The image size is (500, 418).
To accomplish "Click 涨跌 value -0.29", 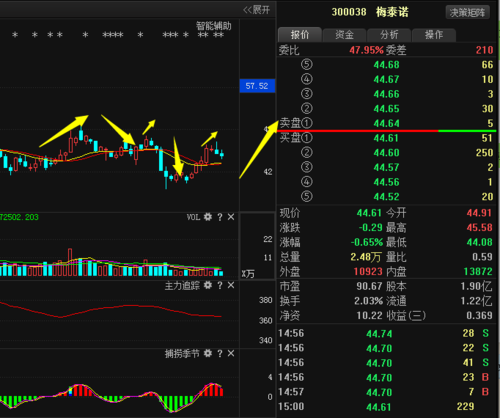I will (371, 228).
